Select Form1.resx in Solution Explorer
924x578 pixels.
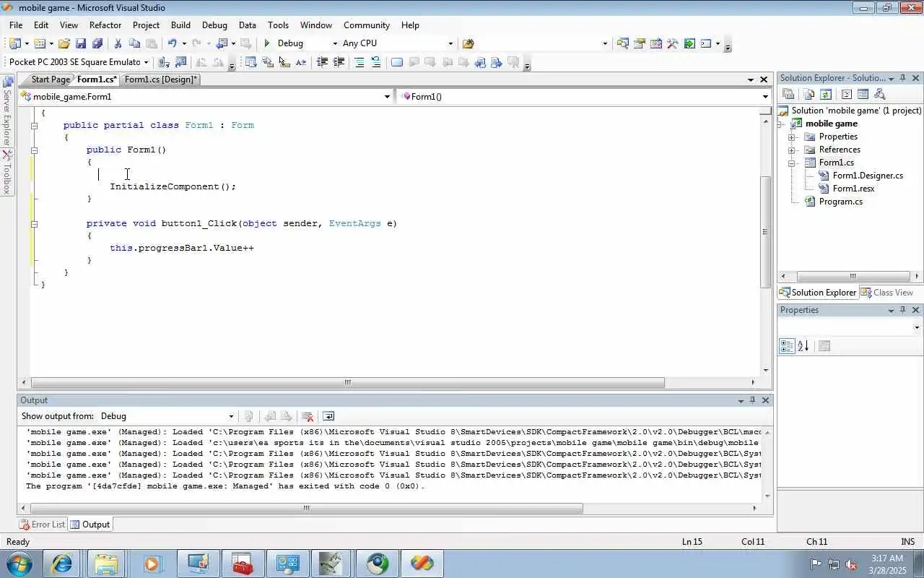(853, 189)
